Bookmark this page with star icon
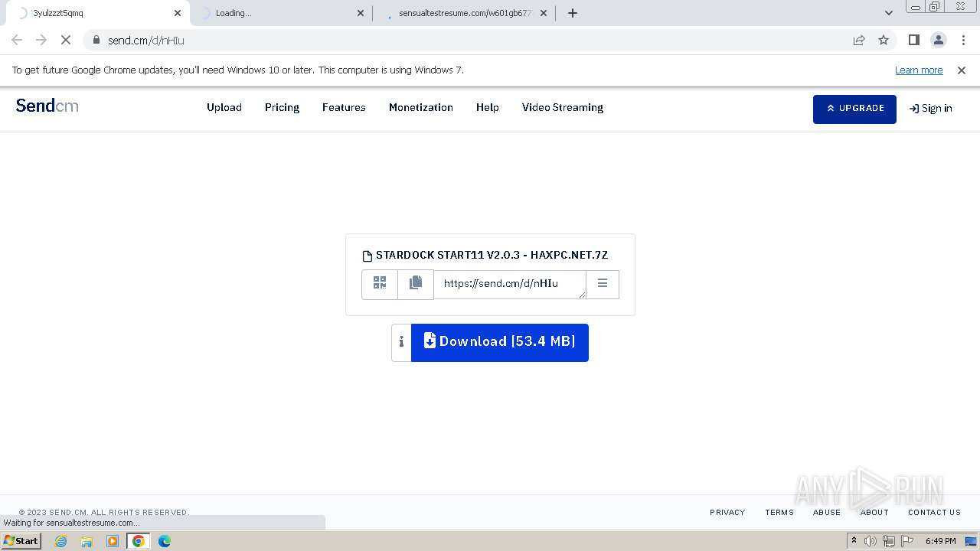Screen dimensions: 980x551 pyautogui.click(x=884, y=40)
